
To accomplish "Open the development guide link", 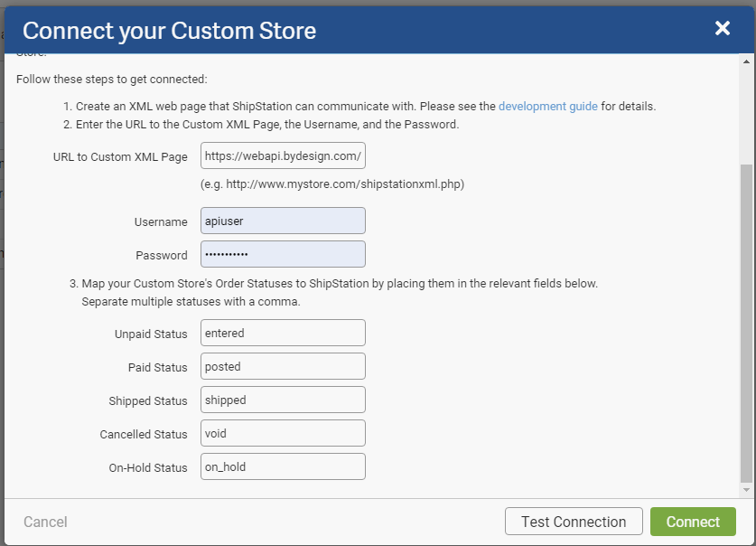I will 547,106.
